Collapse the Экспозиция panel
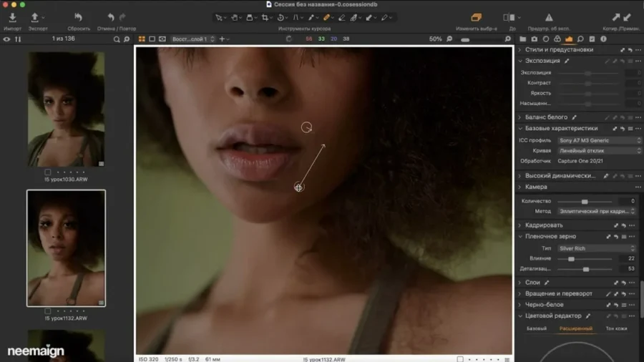 pyautogui.click(x=520, y=61)
